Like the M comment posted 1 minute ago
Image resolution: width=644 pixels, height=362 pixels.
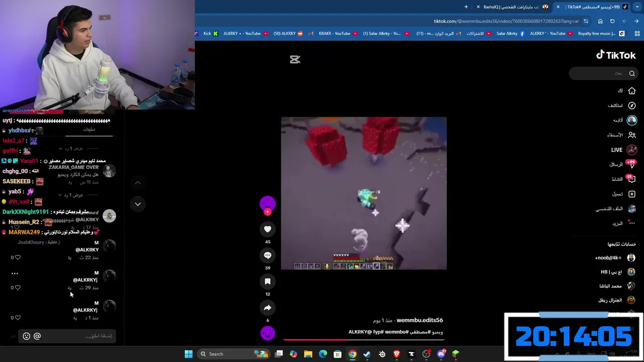[18, 318]
